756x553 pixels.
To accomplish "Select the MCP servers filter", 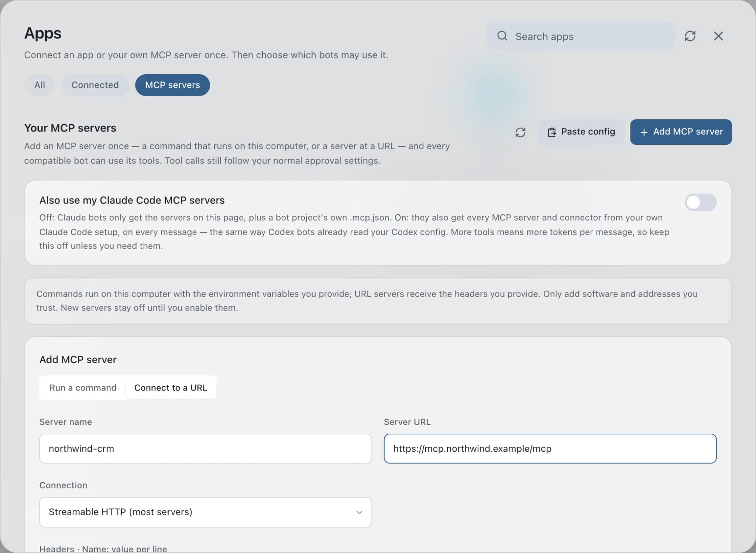I will click(x=172, y=85).
